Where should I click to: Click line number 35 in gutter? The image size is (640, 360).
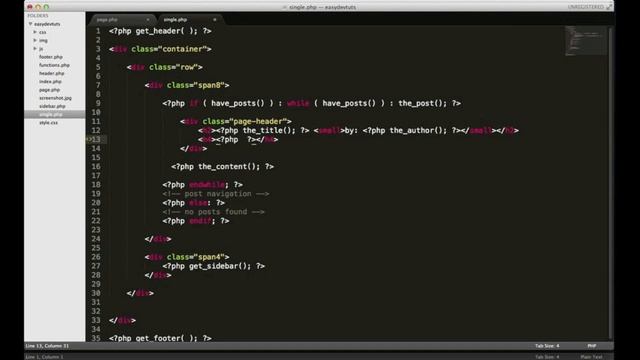96,338
